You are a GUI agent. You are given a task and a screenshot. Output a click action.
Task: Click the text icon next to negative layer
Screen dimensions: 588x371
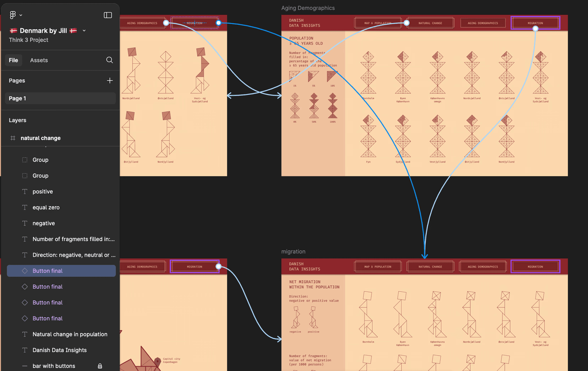25,223
